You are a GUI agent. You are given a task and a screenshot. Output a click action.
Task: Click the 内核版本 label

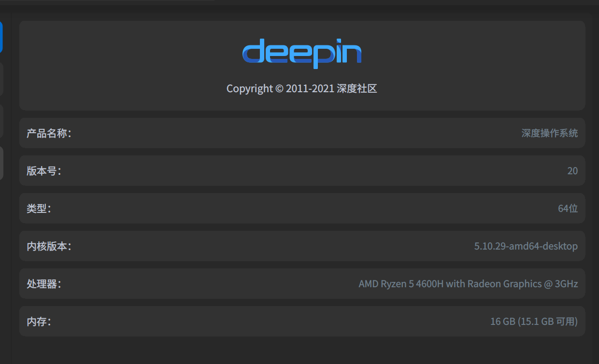point(49,246)
